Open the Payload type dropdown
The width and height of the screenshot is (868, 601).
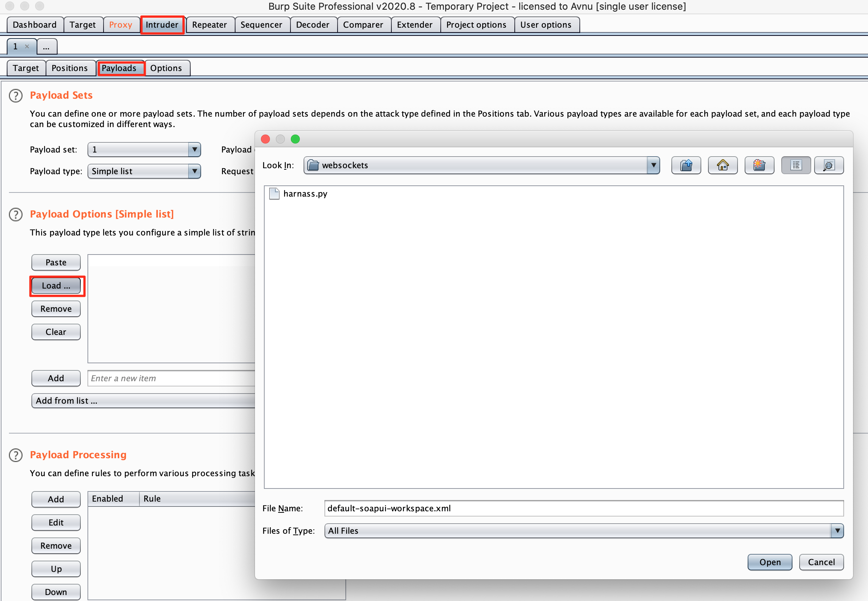coord(194,171)
